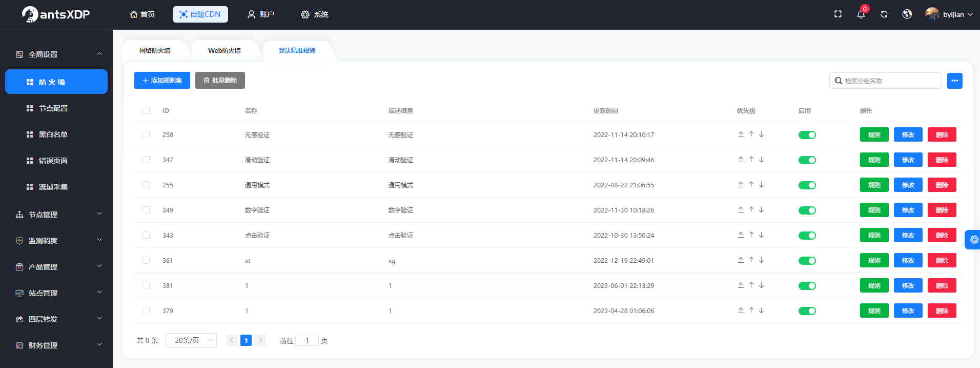Click 删除 for row 381

(942, 285)
